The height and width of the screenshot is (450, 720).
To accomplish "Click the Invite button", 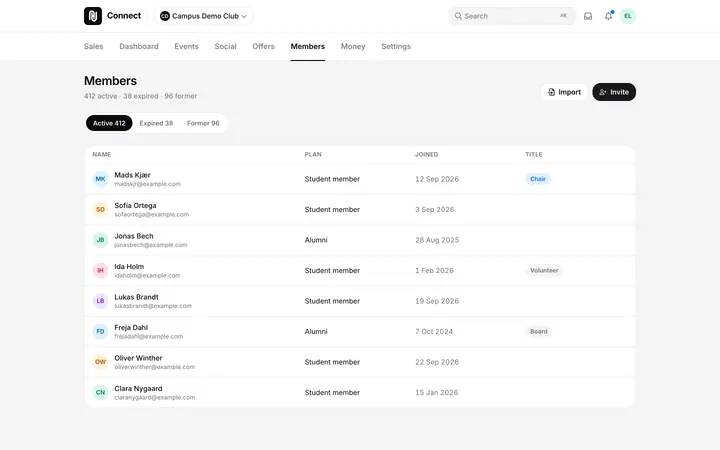I will tap(614, 92).
